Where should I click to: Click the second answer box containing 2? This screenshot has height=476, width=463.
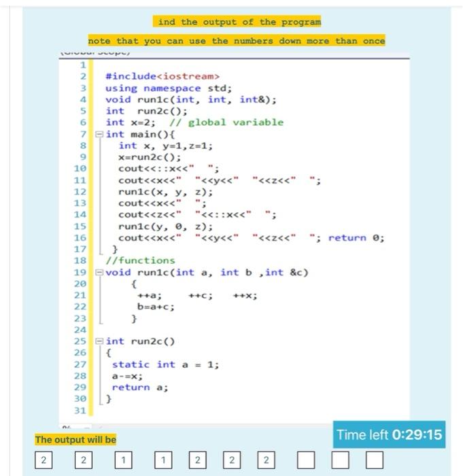pos(84,460)
